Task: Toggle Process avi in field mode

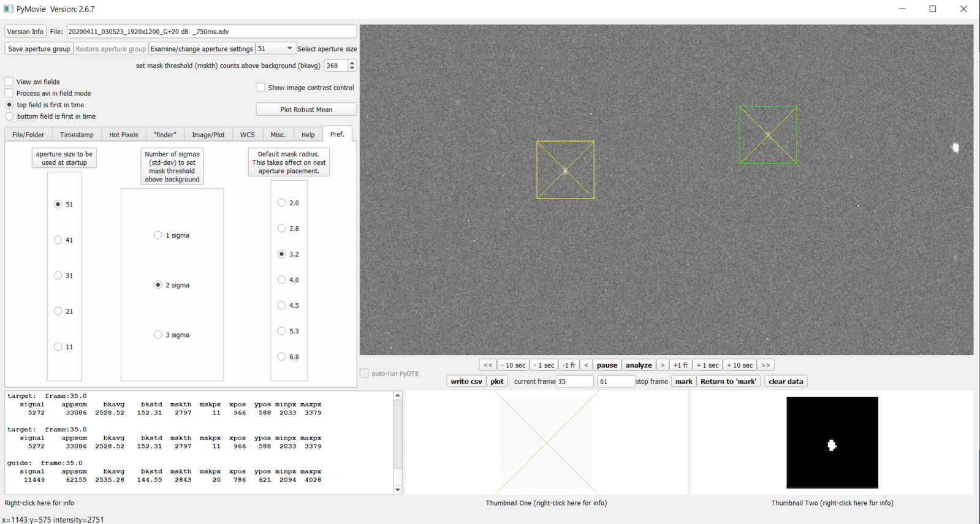Action: [9, 93]
